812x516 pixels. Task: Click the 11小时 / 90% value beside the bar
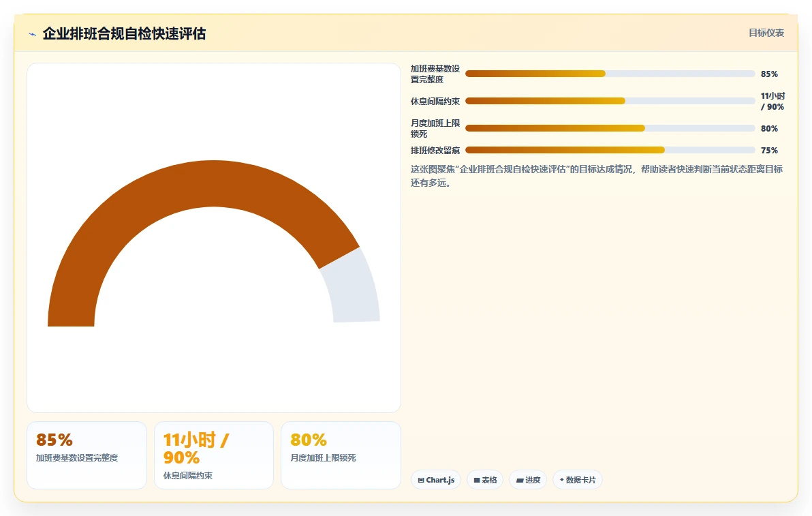pyautogui.click(x=772, y=102)
